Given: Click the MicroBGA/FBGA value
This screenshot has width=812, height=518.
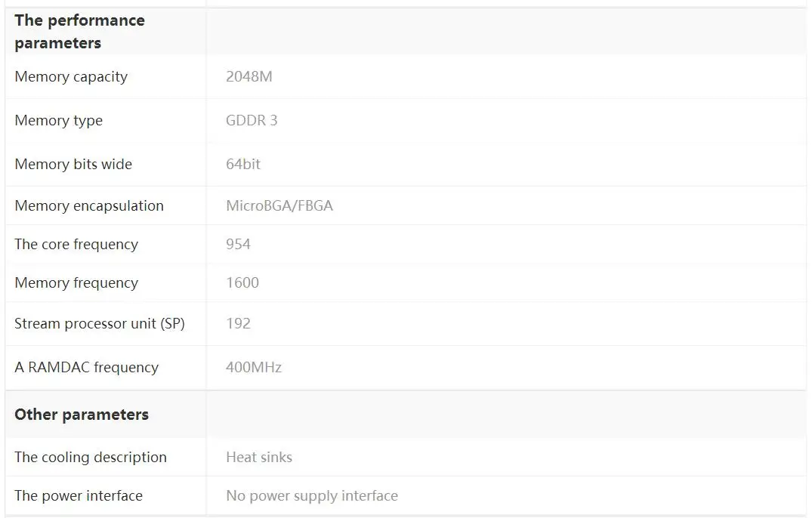Looking at the screenshot, I should point(279,206).
